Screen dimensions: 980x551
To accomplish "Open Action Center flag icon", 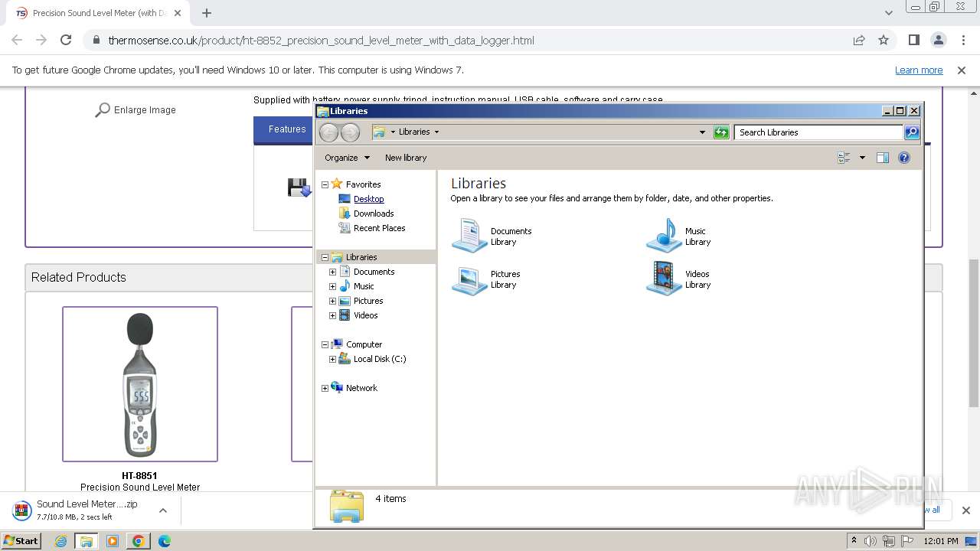I will click(x=907, y=541).
